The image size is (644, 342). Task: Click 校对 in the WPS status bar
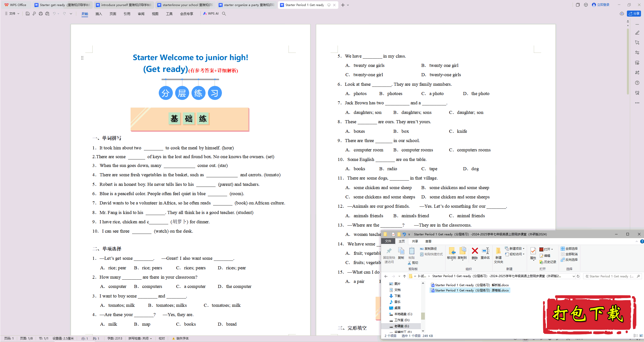point(162,338)
